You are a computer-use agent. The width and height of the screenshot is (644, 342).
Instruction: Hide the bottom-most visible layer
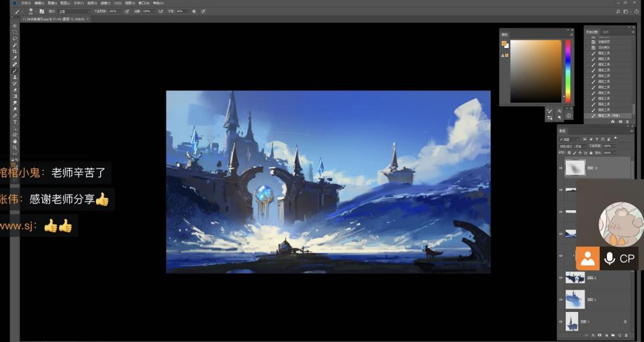coord(561,322)
